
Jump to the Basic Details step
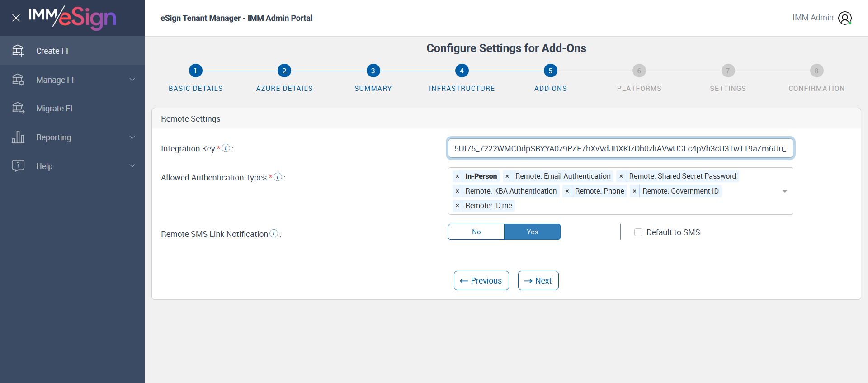click(x=195, y=71)
